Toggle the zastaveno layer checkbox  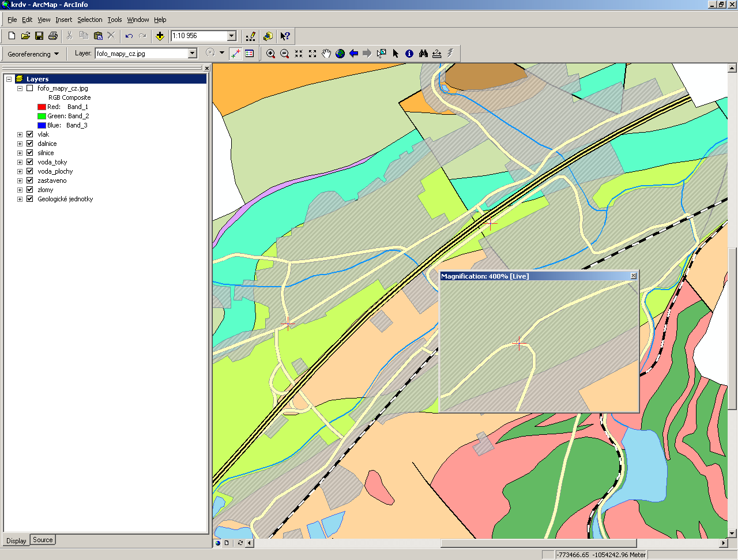pyautogui.click(x=30, y=181)
